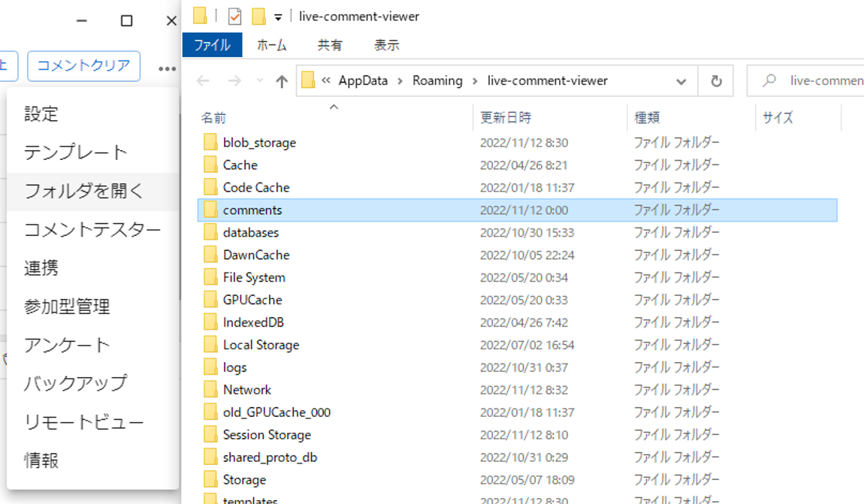Click the three-dot more options icon

[x=167, y=68]
